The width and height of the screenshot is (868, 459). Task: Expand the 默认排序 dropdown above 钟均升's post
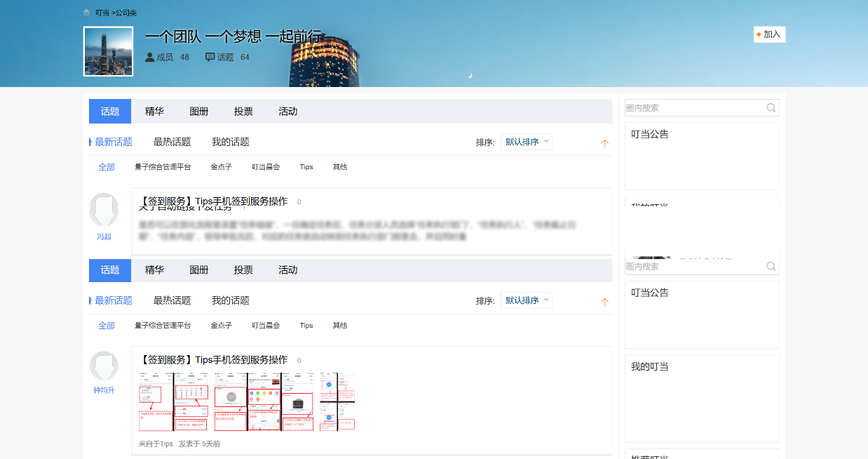point(527,300)
